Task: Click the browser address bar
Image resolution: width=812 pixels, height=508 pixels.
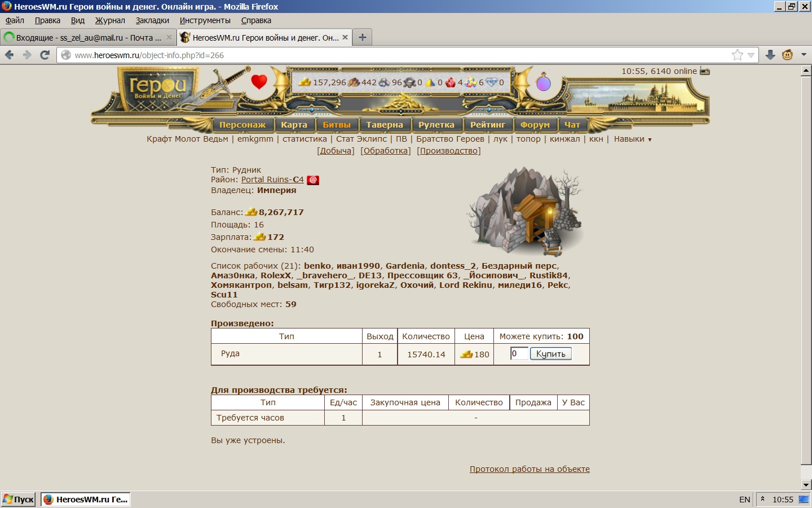Action: [395, 55]
